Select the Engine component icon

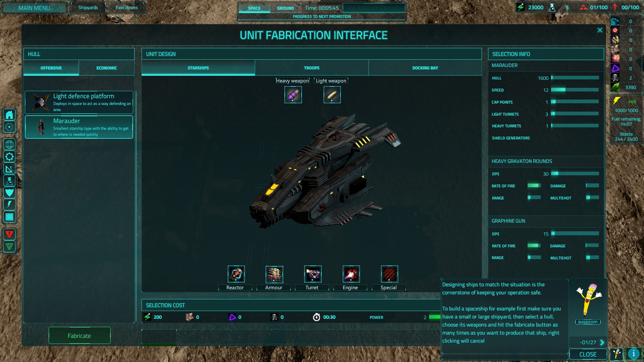pos(351,274)
